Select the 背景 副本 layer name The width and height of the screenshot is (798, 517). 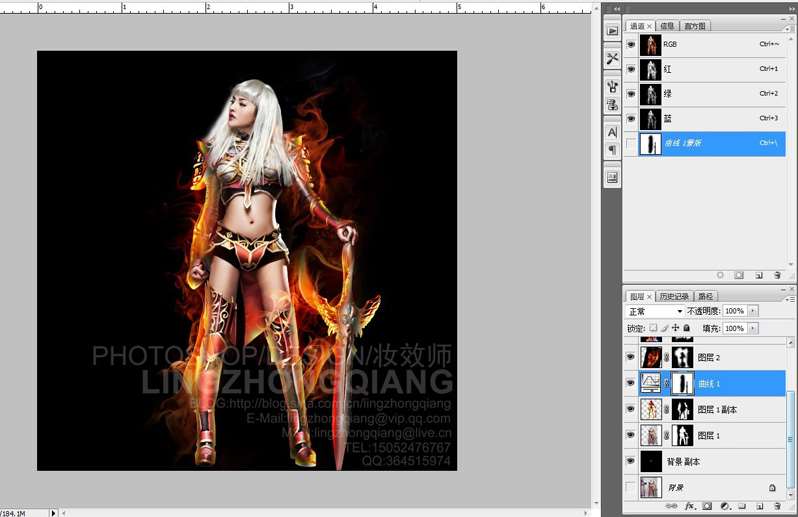tap(683, 462)
